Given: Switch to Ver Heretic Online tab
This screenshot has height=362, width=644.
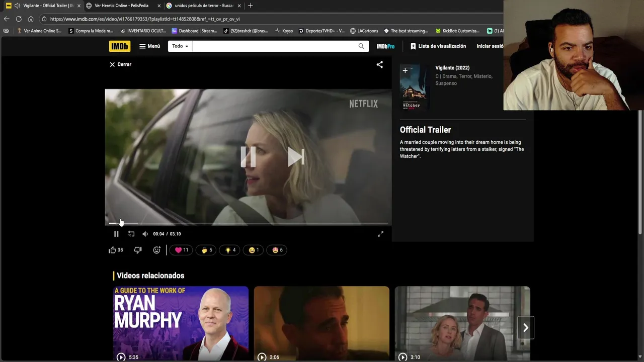Looking at the screenshot, I should 121,6.
